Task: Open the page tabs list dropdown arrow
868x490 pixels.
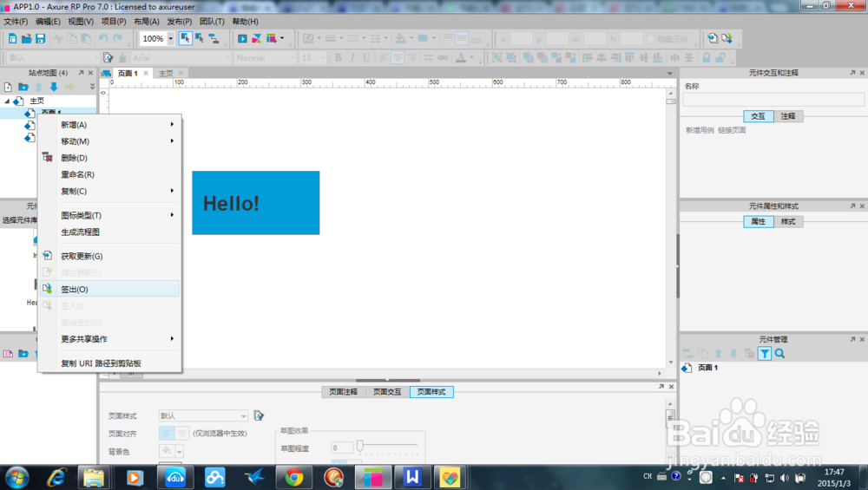Action: point(670,73)
